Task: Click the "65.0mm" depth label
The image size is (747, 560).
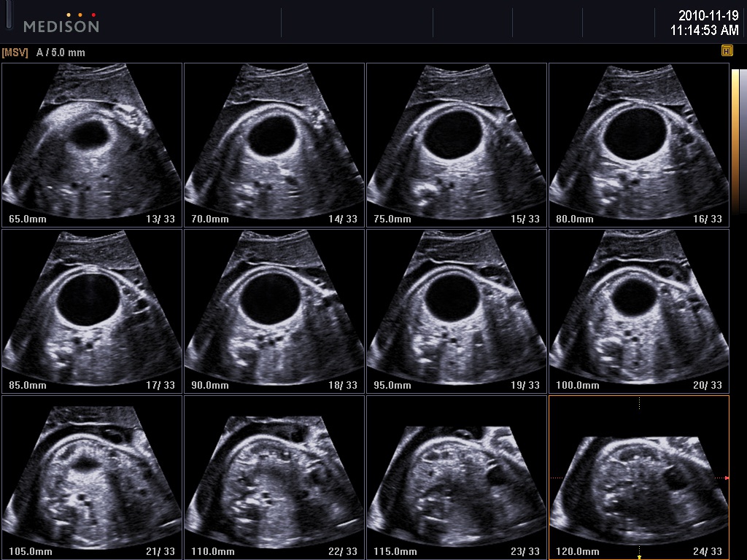Action: 28,219
